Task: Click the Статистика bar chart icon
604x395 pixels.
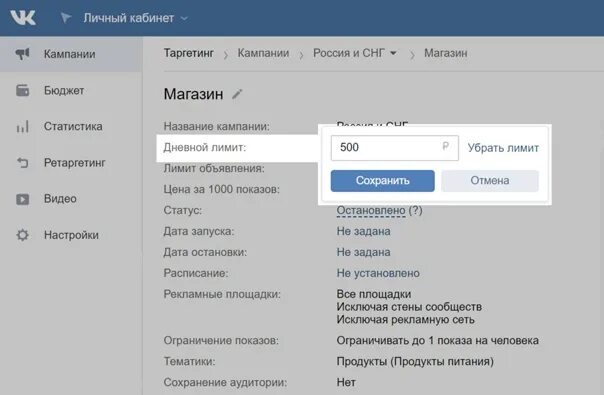Action: tap(22, 126)
